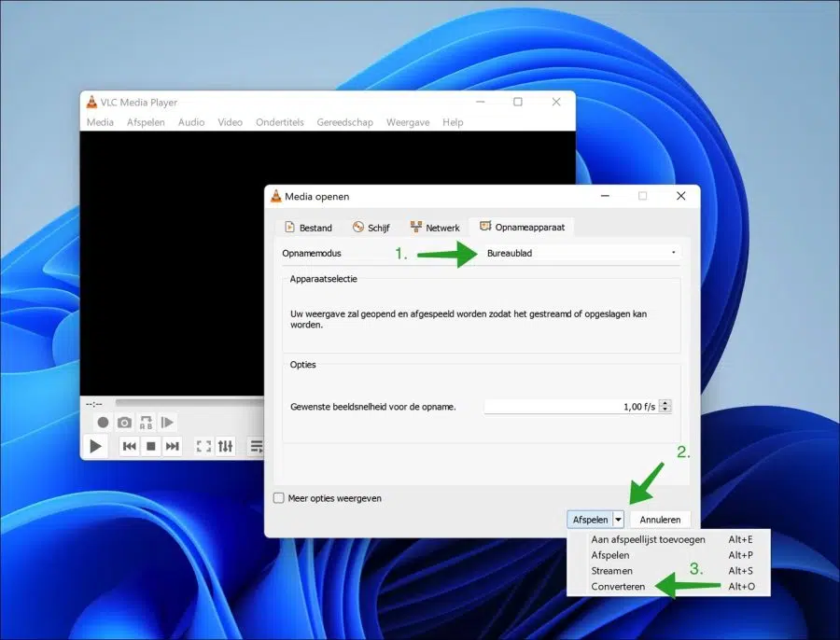Maximize the VLC Media Player window
This screenshot has height=640, width=840.
(x=518, y=102)
